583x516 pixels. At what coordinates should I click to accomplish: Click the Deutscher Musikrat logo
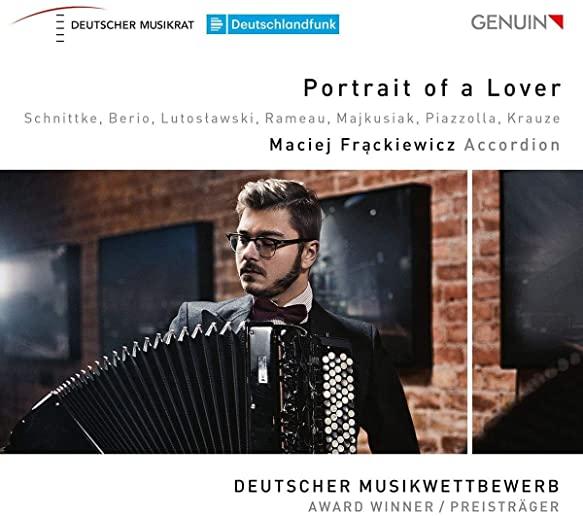pyautogui.click(x=103, y=24)
